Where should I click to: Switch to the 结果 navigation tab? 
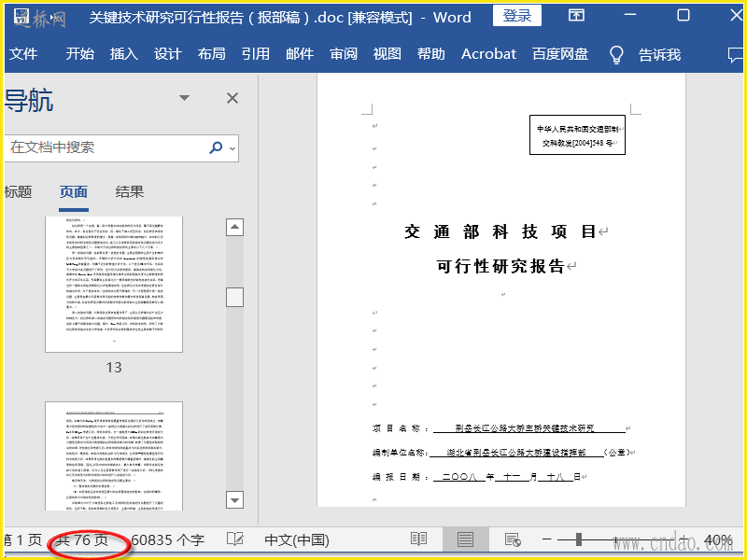(129, 192)
